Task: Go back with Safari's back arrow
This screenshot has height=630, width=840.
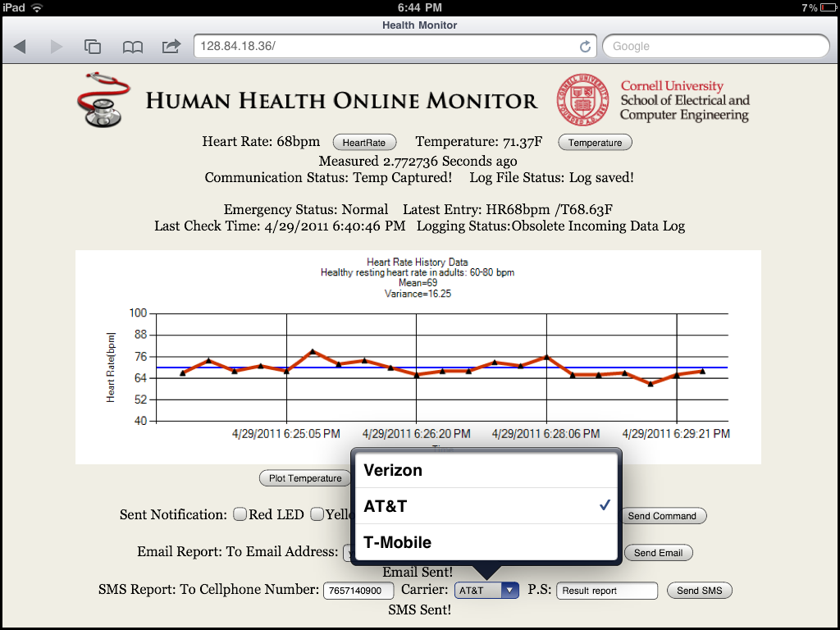Action: point(20,47)
